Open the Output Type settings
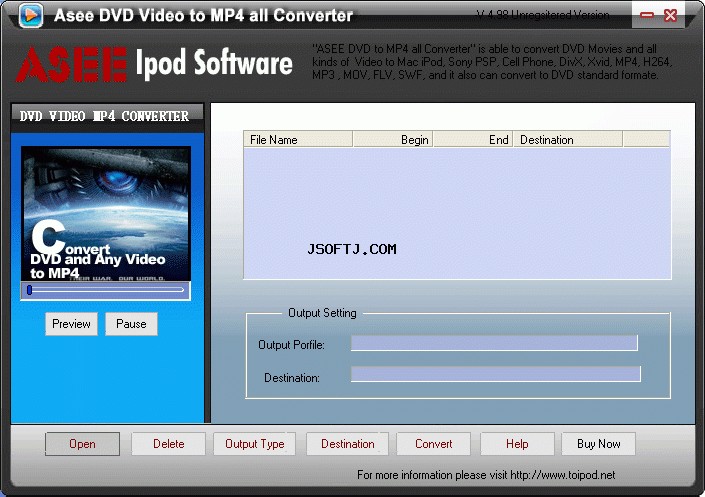 [254, 444]
